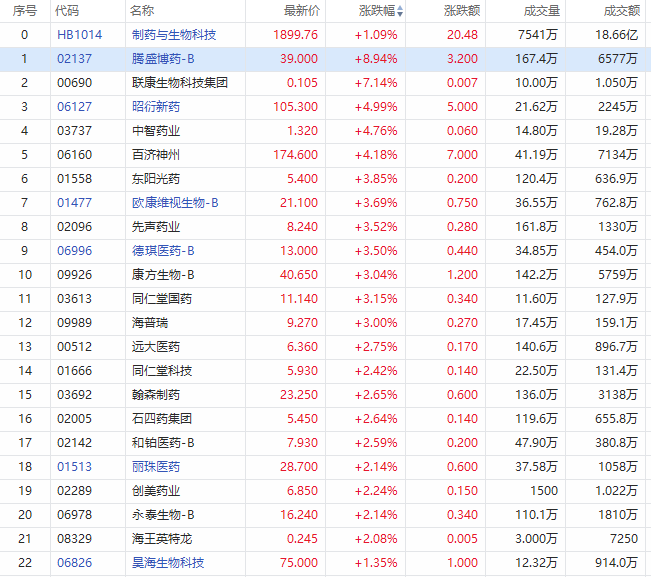Sort by 涨跌幅 column sort arrow
The image size is (651, 577).
(399, 11)
